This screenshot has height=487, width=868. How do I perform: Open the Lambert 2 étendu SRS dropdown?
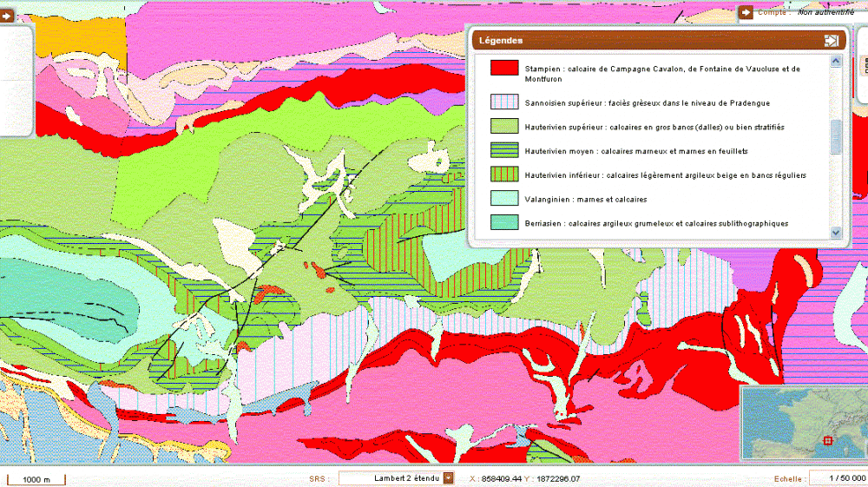click(448, 477)
